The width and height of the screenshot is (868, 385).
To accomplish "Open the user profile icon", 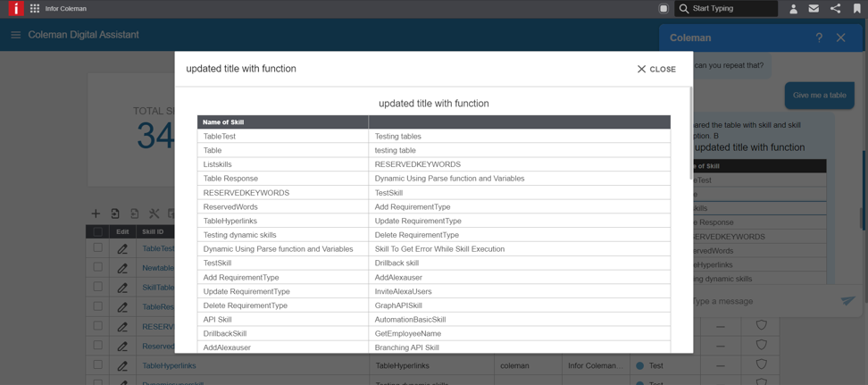I will (793, 9).
